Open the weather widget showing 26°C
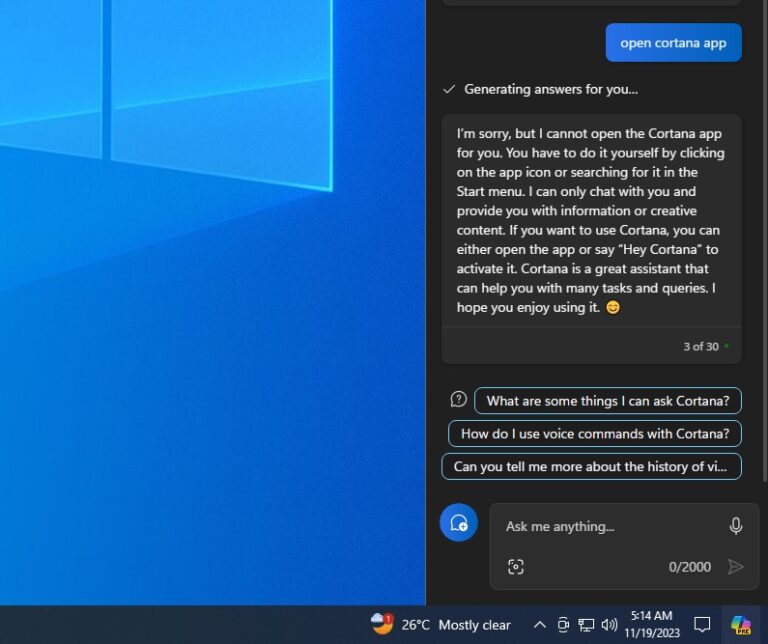The width and height of the screenshot is (768, 644). 440,625
